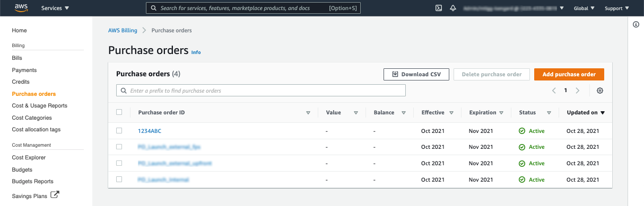
Task: Sort by Purchase order ID column arrow
Action: 308,113
